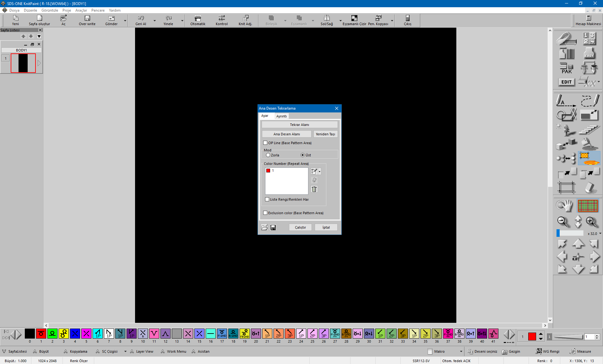Click the eraser tool icon

(590, 188)
